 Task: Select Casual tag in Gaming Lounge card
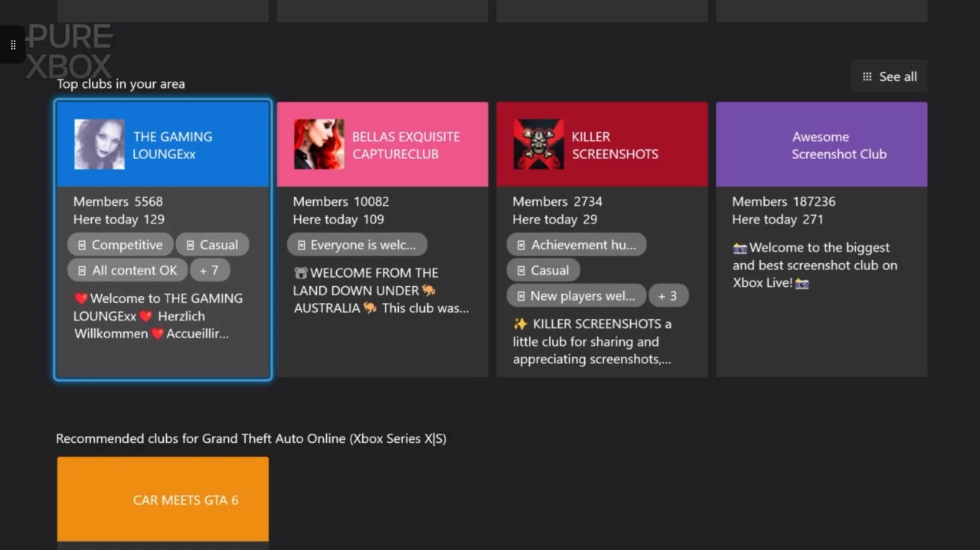pyautogui.click(x=212, y=245)
